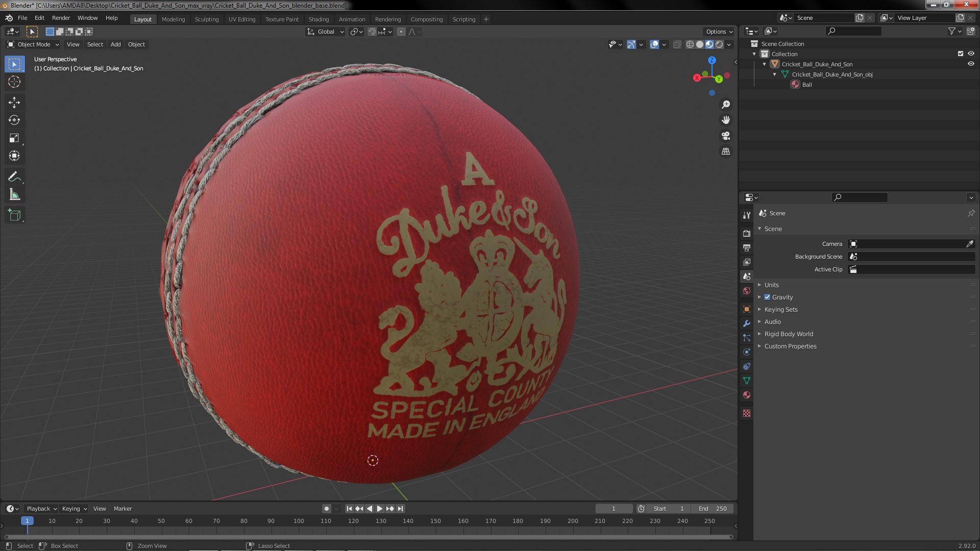Toggle timeline auto keying record button
This screenshot has width=980, height=551.
coord(327,509)
